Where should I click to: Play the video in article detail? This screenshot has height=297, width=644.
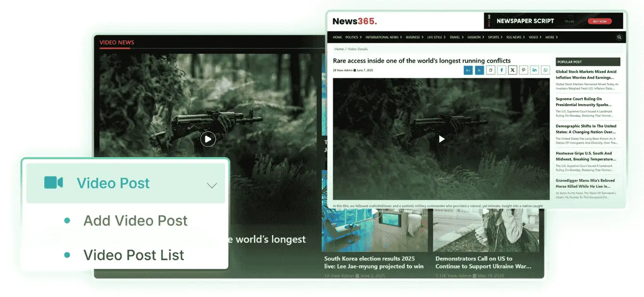click(x=441, y=139)
